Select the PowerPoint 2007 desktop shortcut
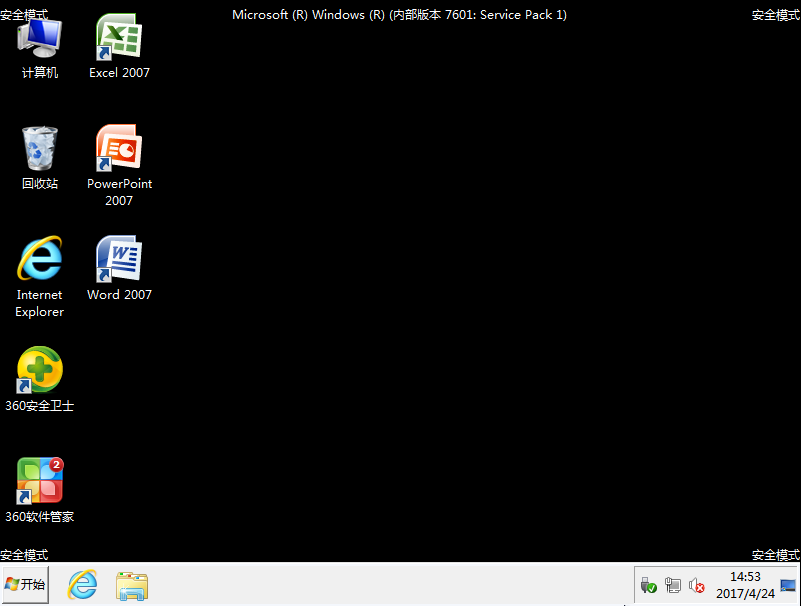This screenshot has height=606, width=801. 119,166
